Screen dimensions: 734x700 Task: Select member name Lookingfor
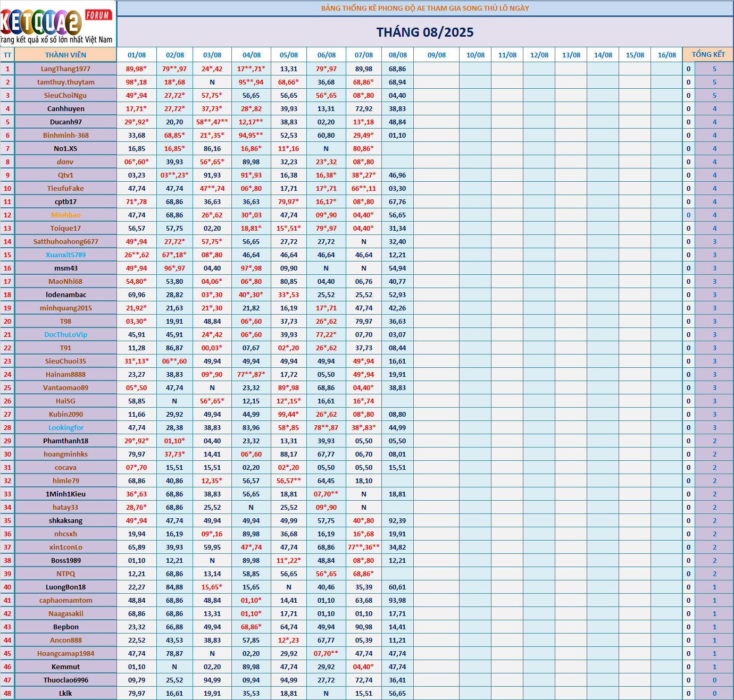pyautogui.click(x=65, y=427)
